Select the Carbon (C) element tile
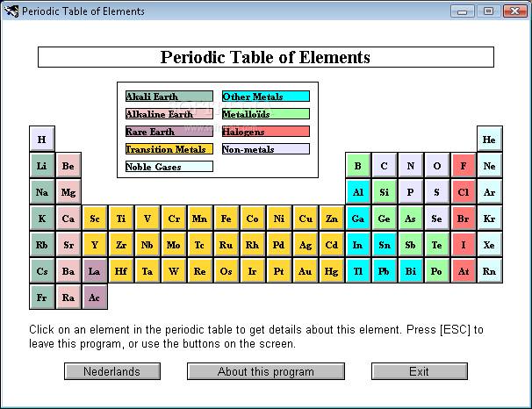 [384, 166]
